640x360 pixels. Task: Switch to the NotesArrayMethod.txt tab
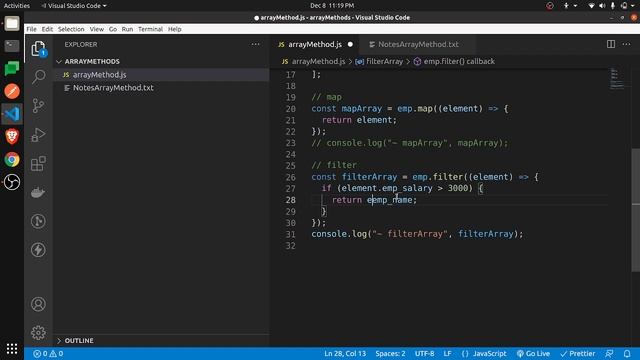pos(418,44)
